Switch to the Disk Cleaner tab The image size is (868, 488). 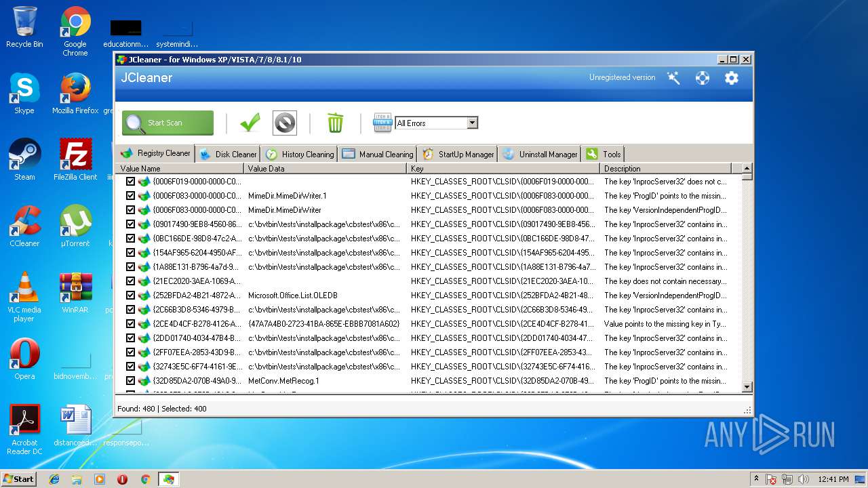pos(229,154)
